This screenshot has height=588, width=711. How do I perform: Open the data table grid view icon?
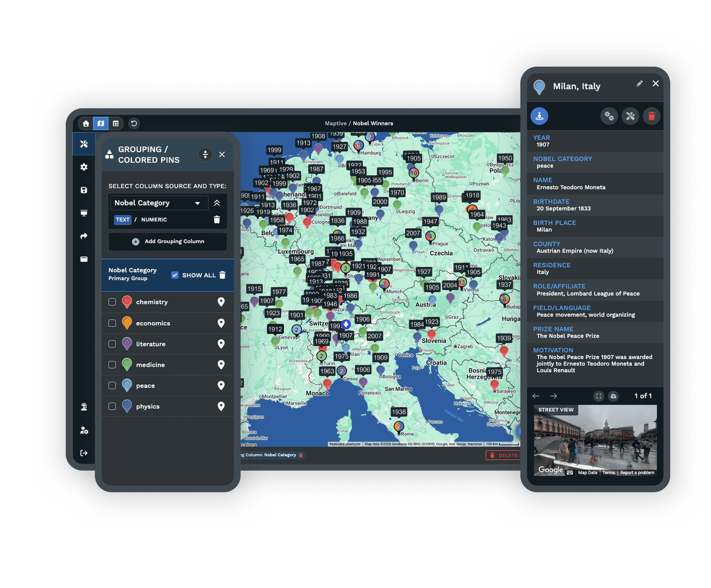pos(116,123)
